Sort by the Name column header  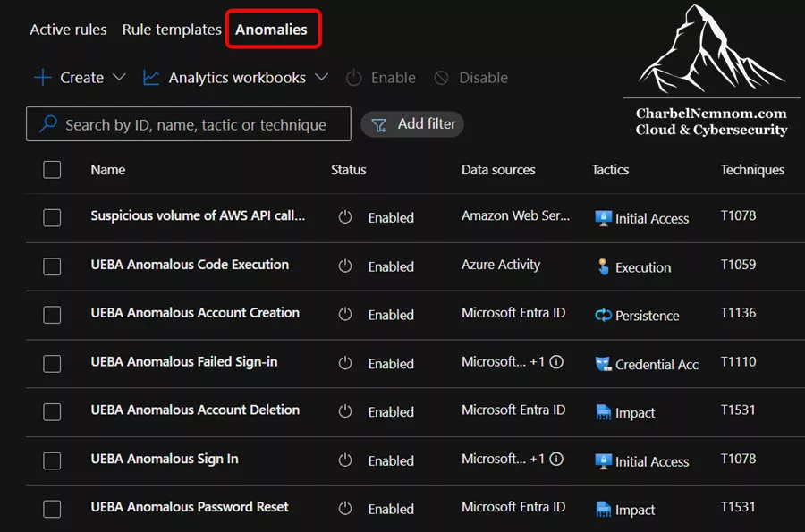pyautogui.click(x=108, y=170)
